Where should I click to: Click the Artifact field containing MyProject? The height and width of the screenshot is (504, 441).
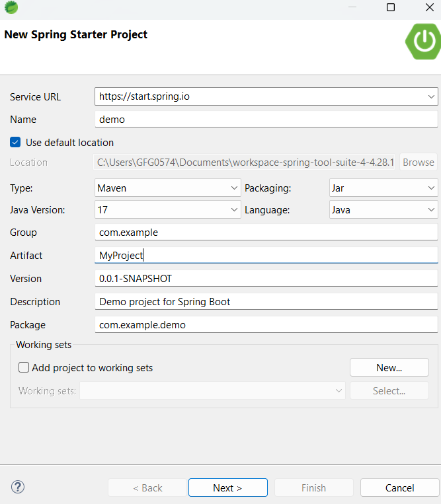tap(266, 256)
